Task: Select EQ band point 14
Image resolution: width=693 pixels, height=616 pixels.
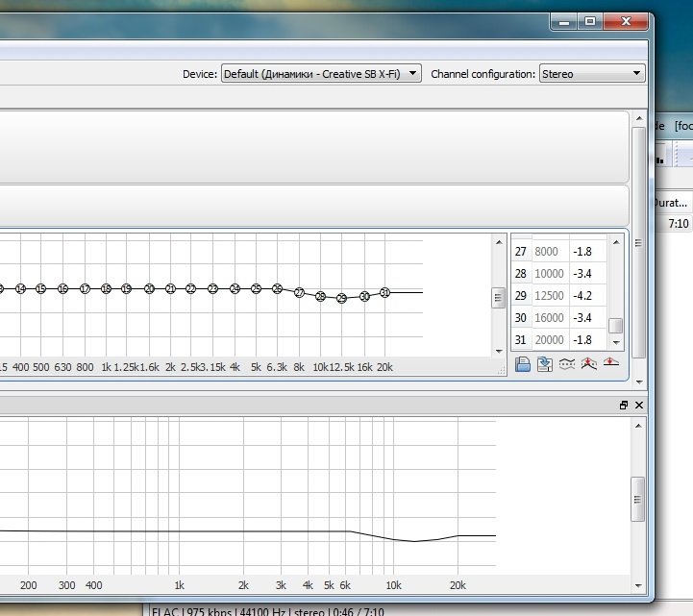Action: [x=20, y=288]
